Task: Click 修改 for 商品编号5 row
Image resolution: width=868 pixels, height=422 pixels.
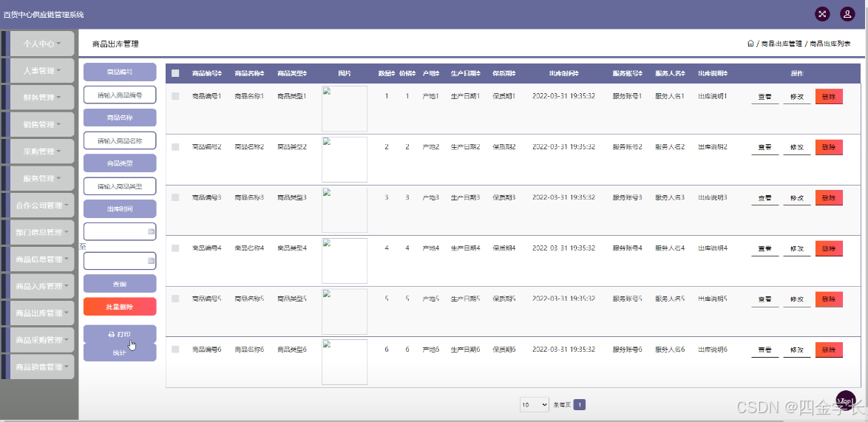Action: tap(797, 299)
